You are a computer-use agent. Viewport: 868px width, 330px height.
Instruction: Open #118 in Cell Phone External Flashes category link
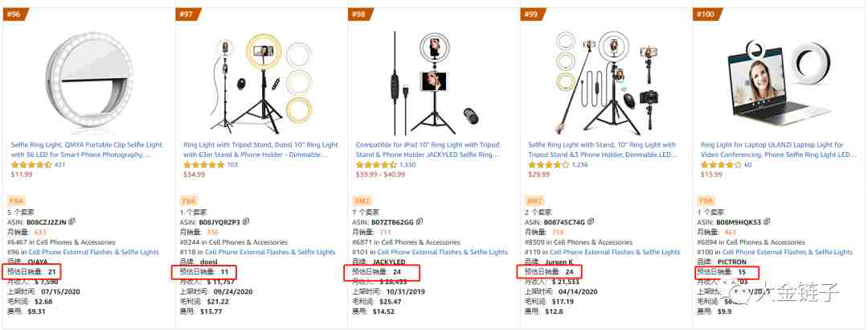tap(258, 252)
